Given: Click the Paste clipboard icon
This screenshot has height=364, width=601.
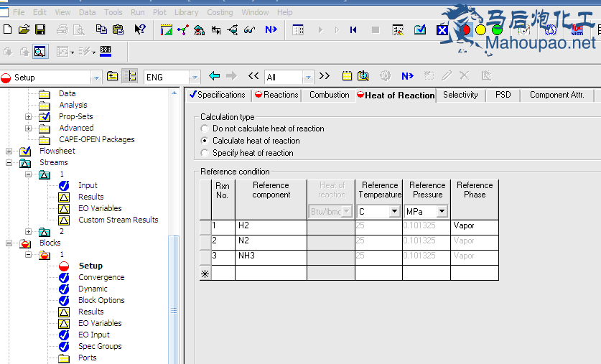Looking at the screenshot, I should click(118, 29).
